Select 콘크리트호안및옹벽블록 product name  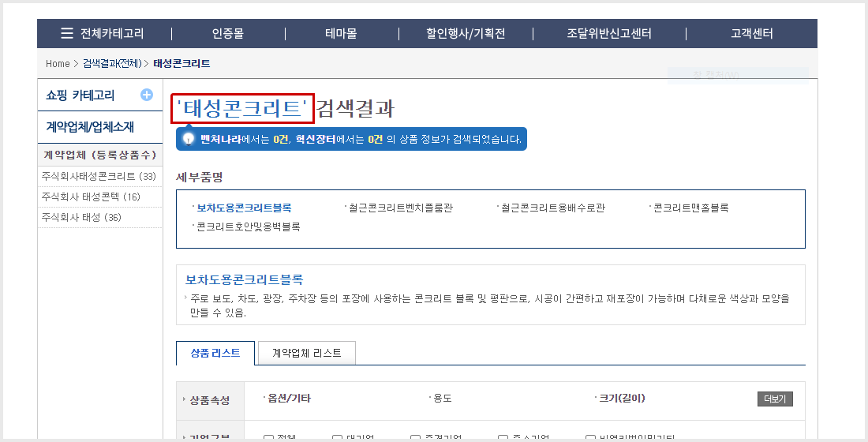pyautogui.click(x=249, y=227)
